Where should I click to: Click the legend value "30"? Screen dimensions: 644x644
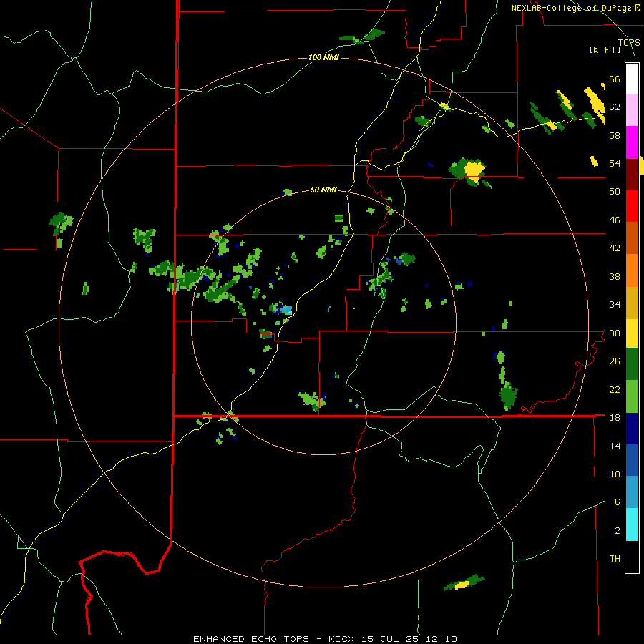pos(615,333)
